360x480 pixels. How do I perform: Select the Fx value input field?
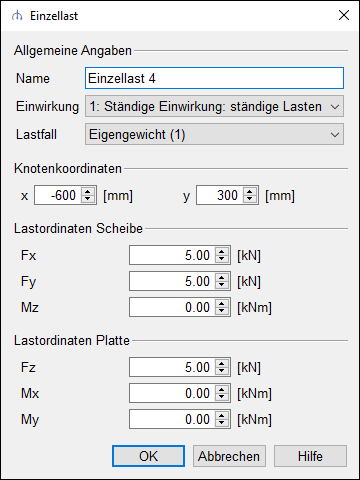pos(172,255)
